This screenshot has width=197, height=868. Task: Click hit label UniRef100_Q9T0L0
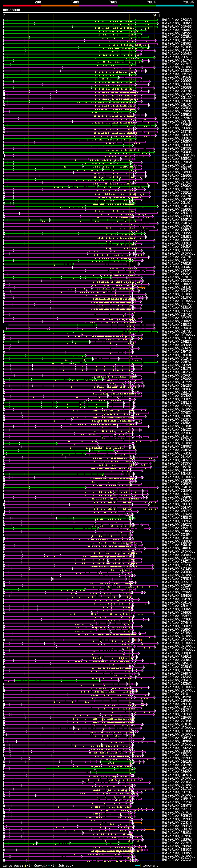(x=177, y=182)
